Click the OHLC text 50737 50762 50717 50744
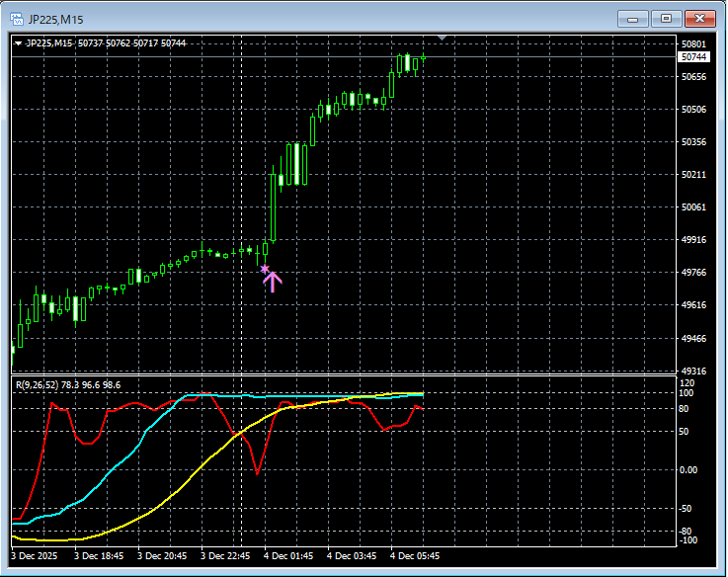The height and width of the screenshot is (577, 728). (x=131, y=43)
